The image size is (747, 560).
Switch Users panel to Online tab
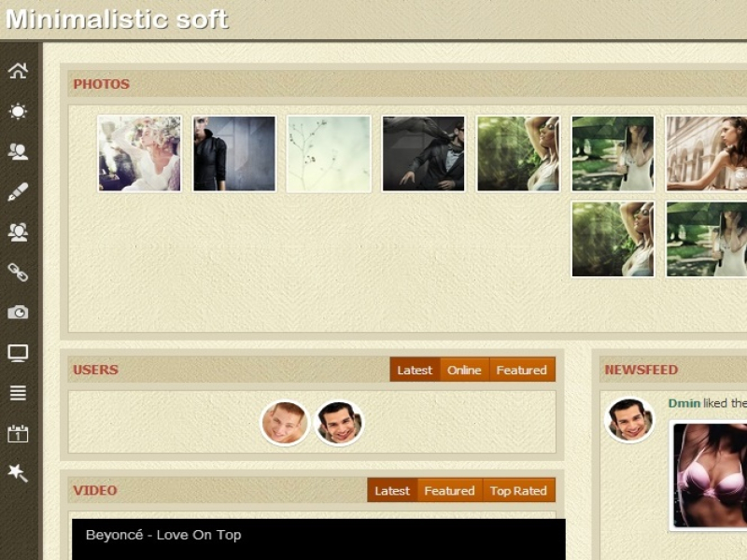(464, 371)
